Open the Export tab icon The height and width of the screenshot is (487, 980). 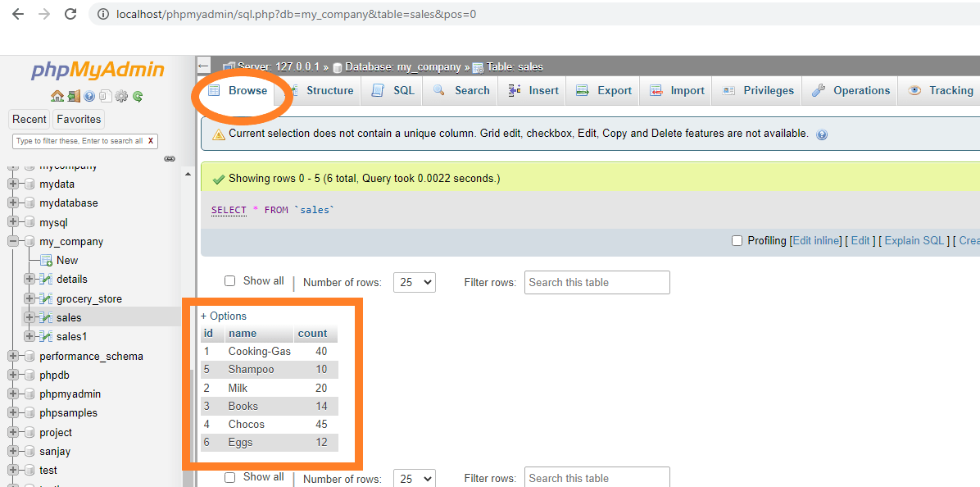[584, 90]
